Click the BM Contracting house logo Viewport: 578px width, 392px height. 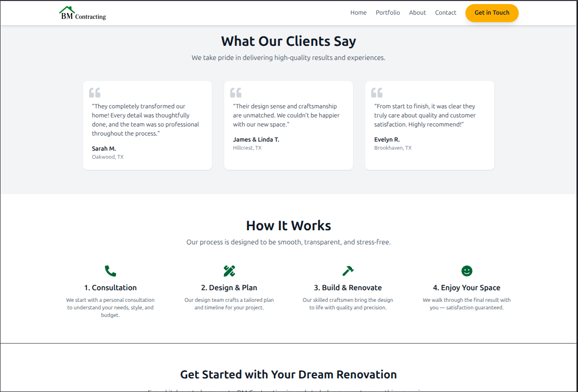coord(82,13)
